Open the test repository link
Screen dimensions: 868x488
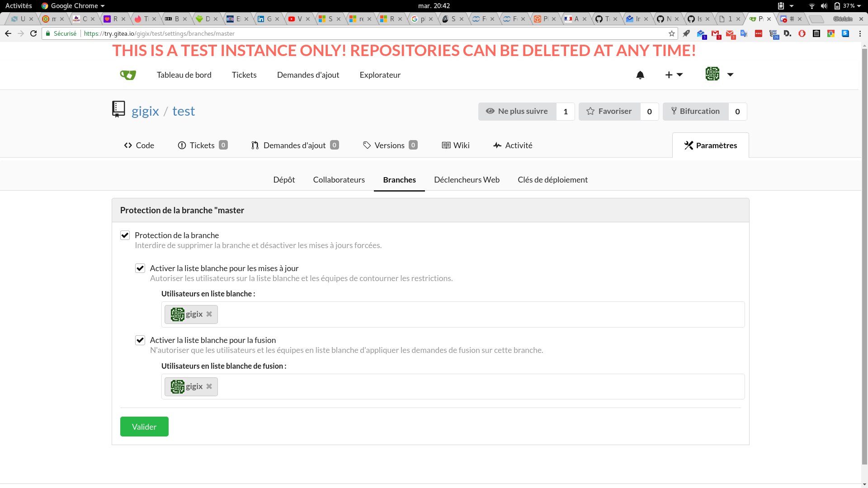pyautogui.click(x=184, y=111)
